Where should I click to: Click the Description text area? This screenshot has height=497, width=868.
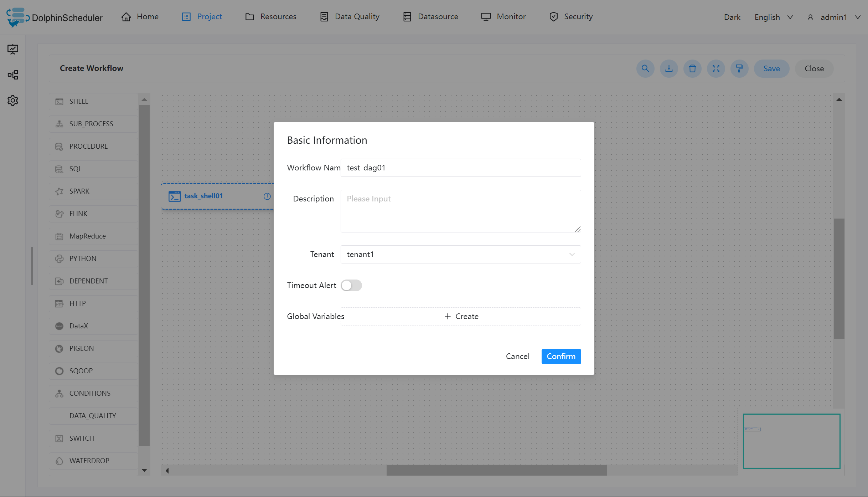460,211
